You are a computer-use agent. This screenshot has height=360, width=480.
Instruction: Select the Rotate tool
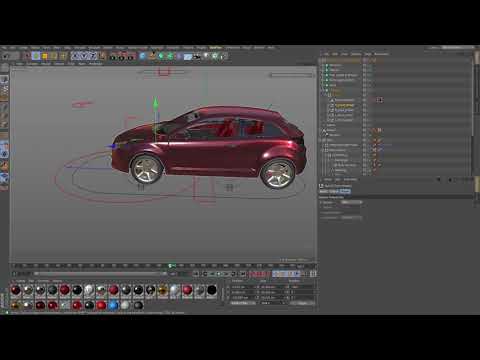coord(53,56)
